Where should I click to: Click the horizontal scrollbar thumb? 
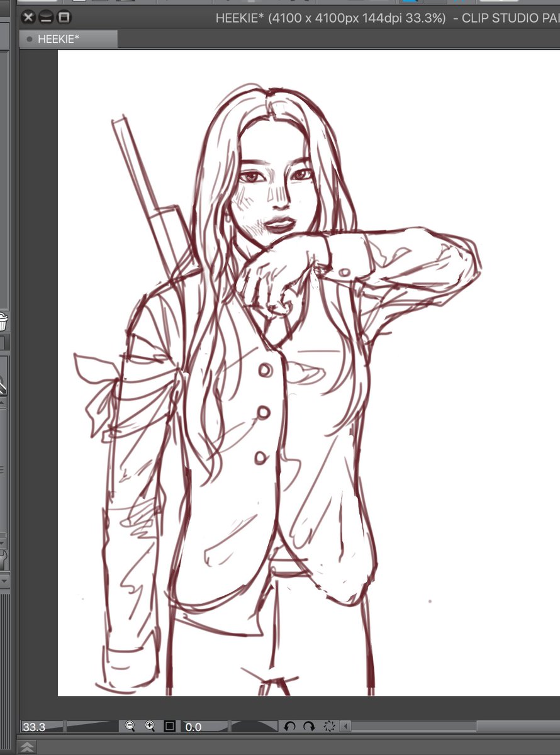518,727
